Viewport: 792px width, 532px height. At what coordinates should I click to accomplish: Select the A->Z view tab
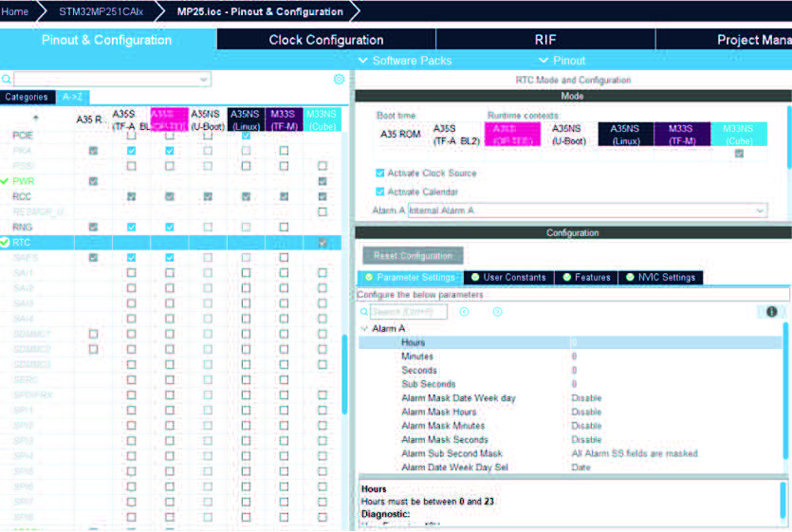click(72, 97)
